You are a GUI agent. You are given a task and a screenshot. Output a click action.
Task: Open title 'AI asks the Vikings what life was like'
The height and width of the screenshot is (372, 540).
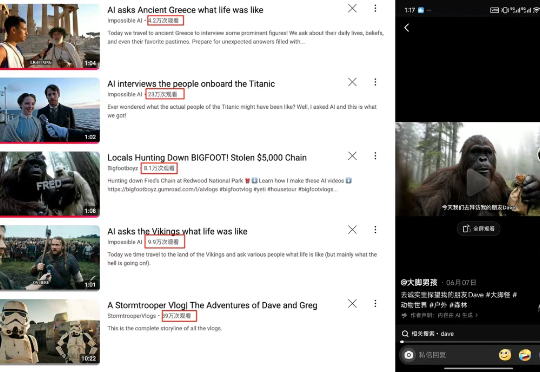pos(177,231)
